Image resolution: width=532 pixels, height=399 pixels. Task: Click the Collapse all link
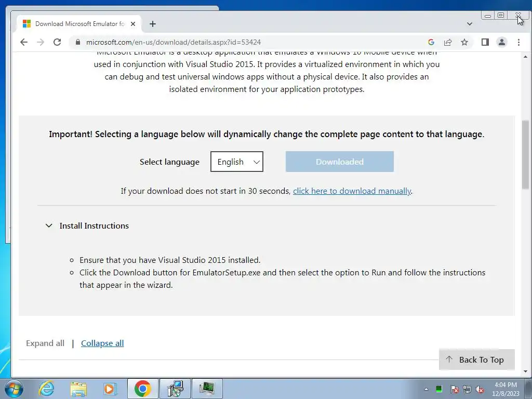tap(102, 343)
